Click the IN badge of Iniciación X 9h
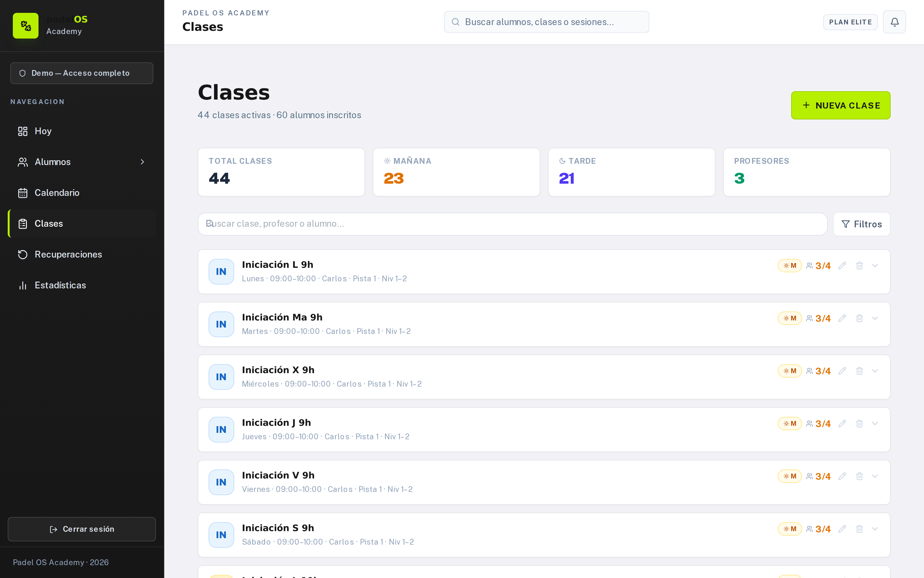 [x=221, y=377]
